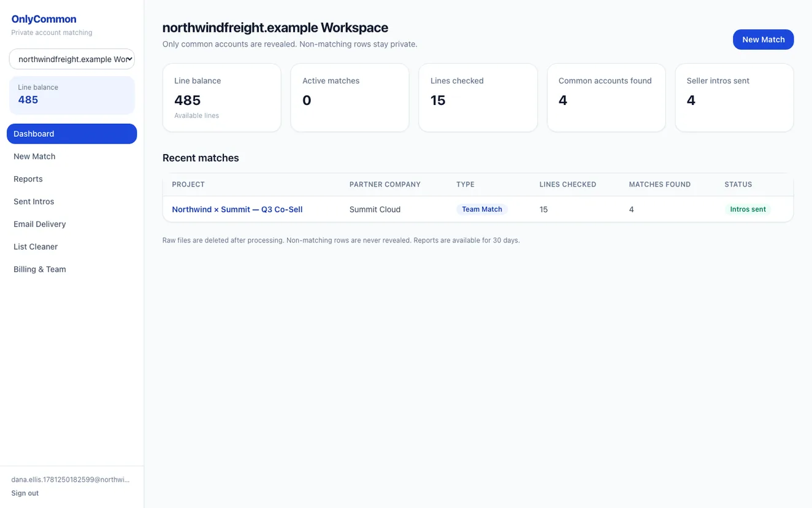Open the Reports page

pos(72,179)
